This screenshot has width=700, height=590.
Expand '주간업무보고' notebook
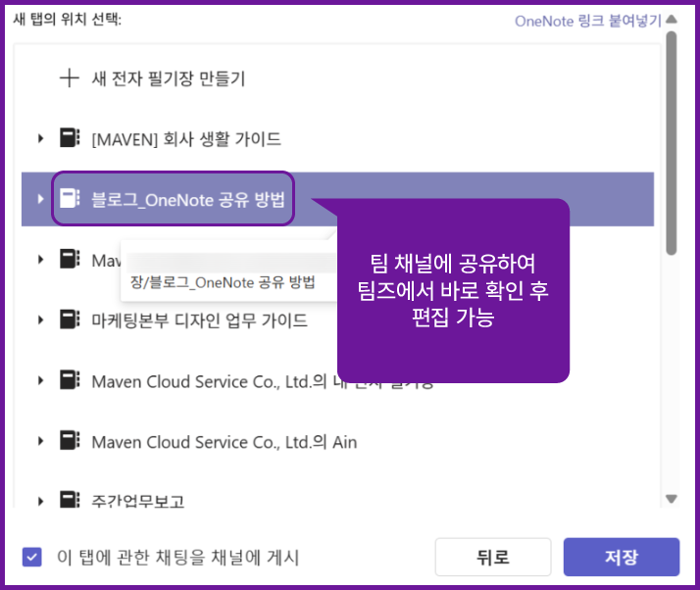pyautogui.click(x=40, y=501)
